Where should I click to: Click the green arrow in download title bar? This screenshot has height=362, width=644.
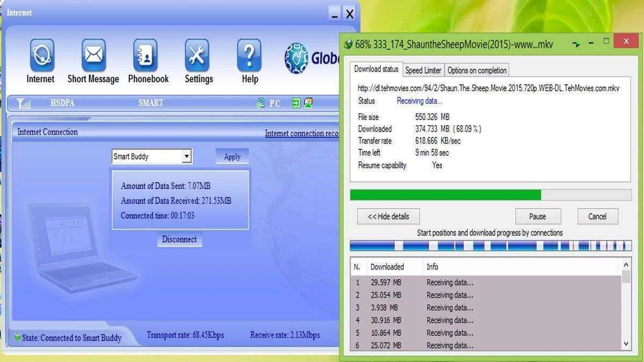click(x=576, y=44)
